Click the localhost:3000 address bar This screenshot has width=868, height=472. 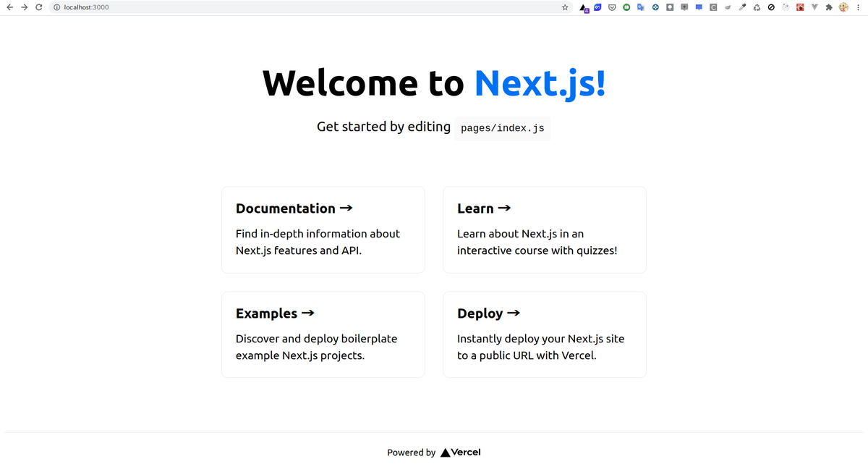pyautogui.click(x=311, y=7)
